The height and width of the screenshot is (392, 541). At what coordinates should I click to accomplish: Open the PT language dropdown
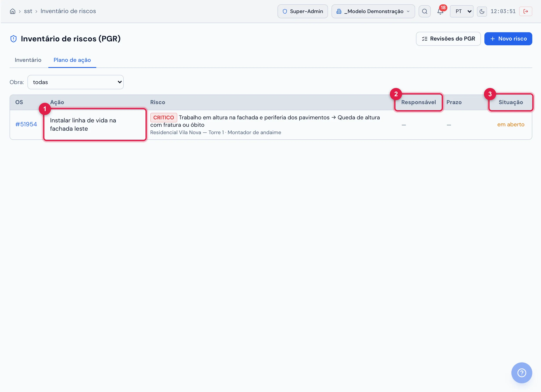[x=462, y=11]
